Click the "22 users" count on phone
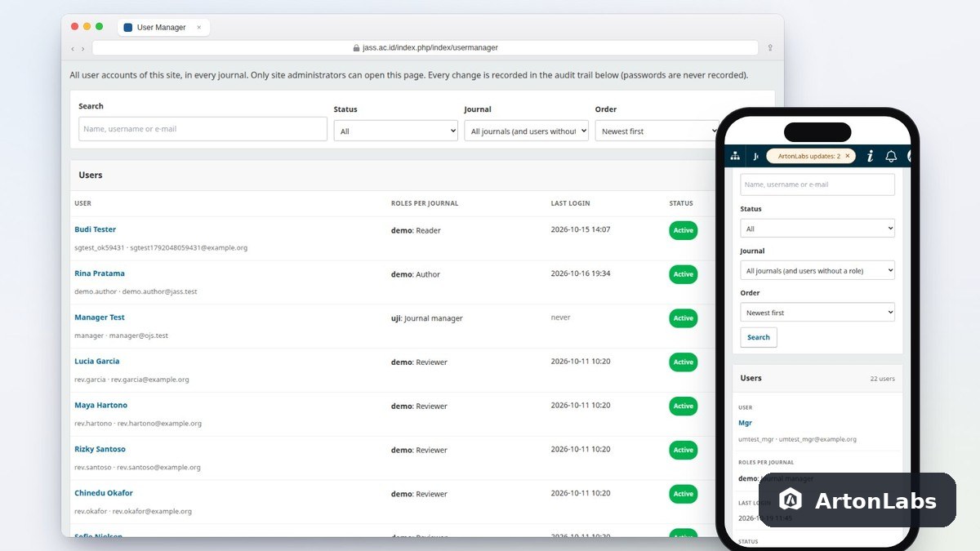The height and width of the screenshot is (551, 980). pyautogui.click(x=882, y=379)
